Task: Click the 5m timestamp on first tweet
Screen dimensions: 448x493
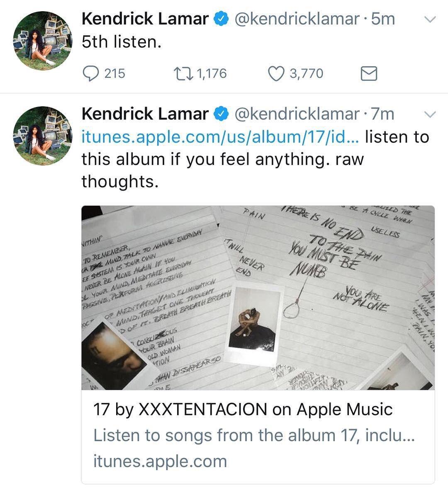Action: [x=383, y=19]
